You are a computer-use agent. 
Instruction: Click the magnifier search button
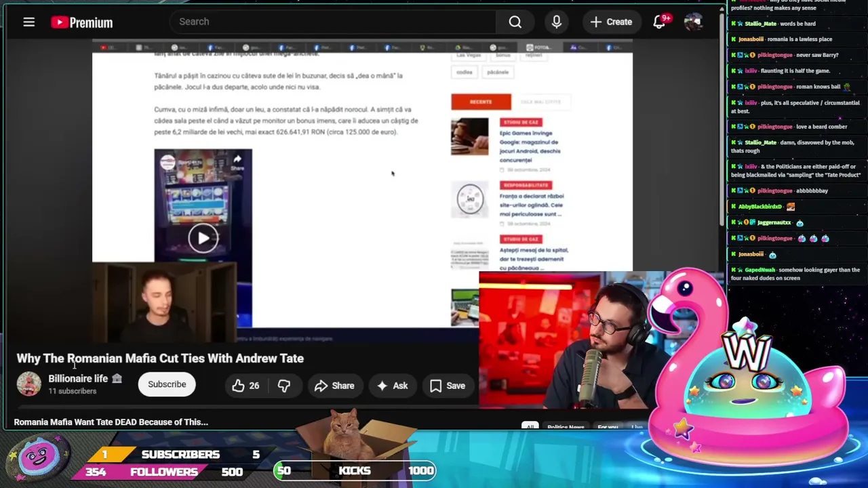[x=515, y=22]
